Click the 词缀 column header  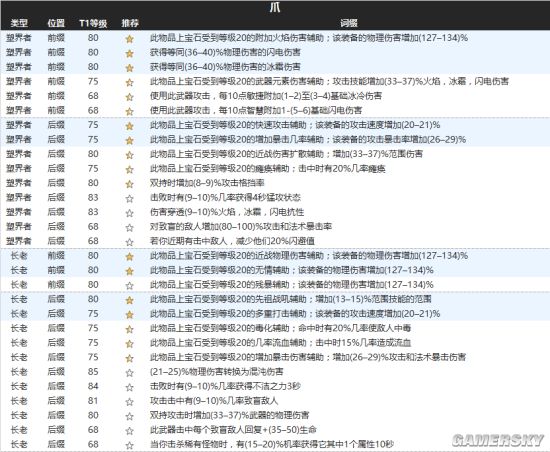(349, 23)
